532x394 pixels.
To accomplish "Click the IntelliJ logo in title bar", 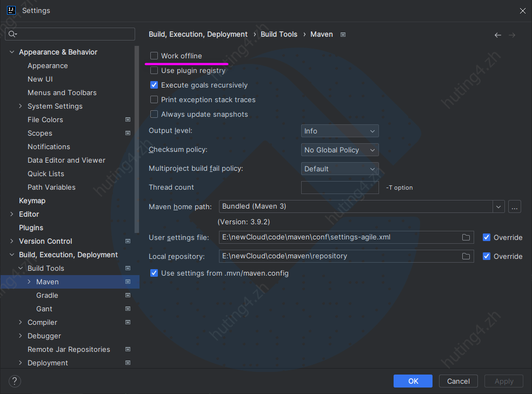I will pyautogui.click(x=11, y=10).
